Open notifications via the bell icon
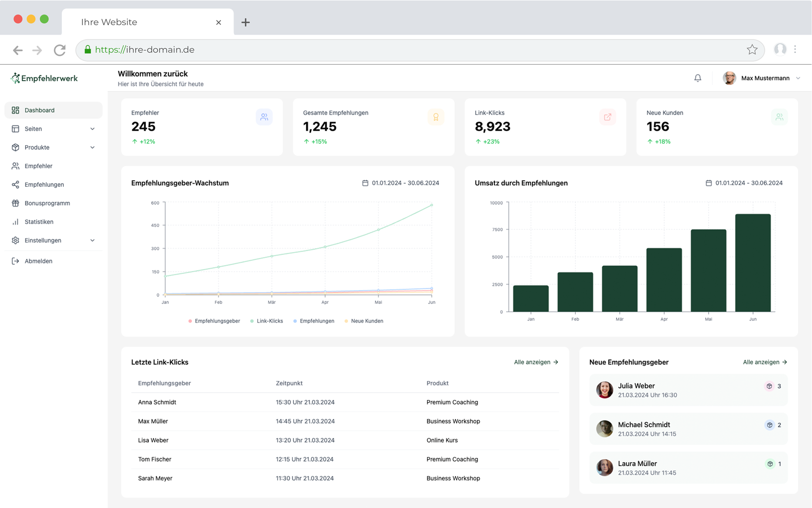The height and width of the screenshot is (508, 812). click(x=697, y=78)
